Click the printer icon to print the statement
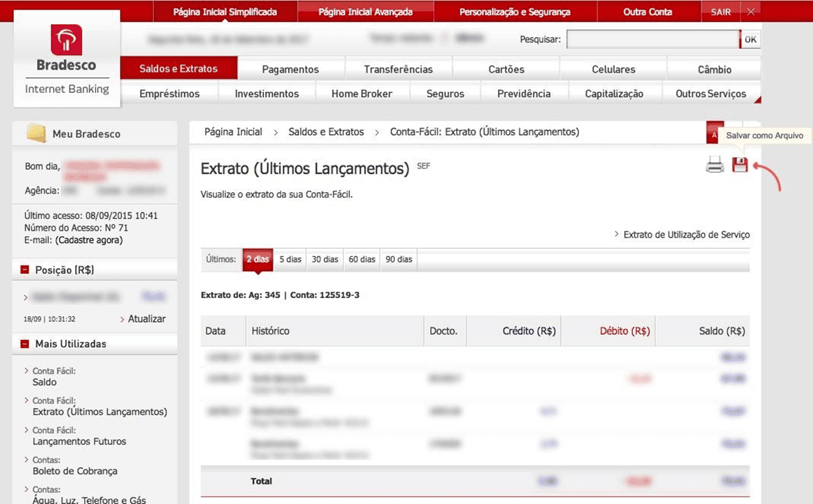The width and height of the screenshot is (813, 504). click(x=714, y=165)
